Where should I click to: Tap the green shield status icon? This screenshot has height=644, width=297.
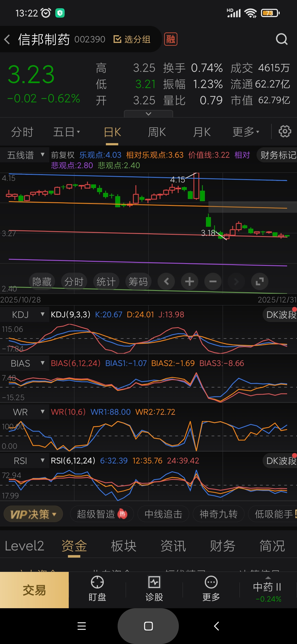60,13
